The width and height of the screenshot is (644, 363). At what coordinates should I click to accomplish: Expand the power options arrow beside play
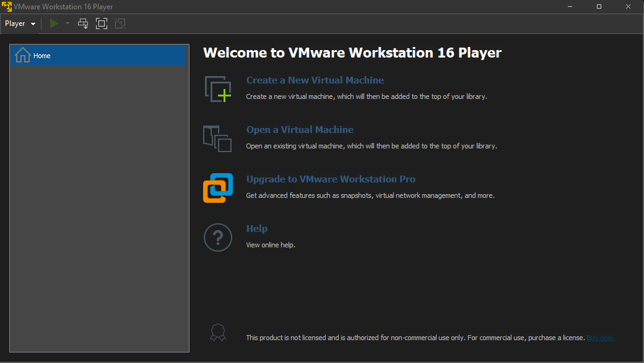67,23
